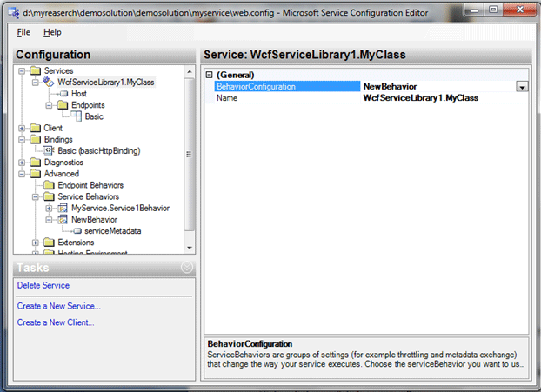Viewport: 541px width, 392px height.
Task: Expand the Client node
Action: (x=22, y=129)
